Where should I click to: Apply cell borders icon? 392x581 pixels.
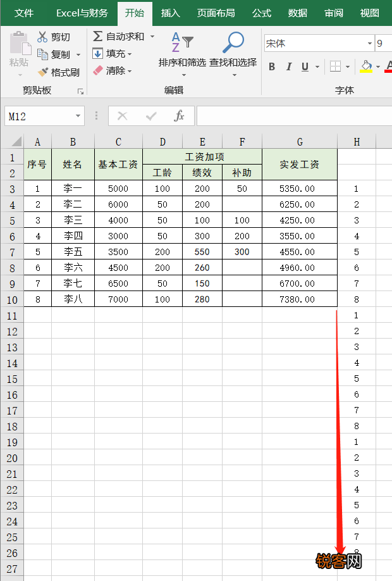tap(335, 66)
